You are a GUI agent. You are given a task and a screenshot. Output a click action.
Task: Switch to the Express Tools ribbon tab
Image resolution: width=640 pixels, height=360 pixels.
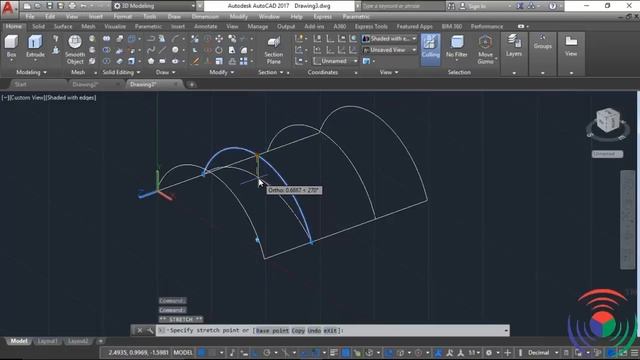click(371, 27)
